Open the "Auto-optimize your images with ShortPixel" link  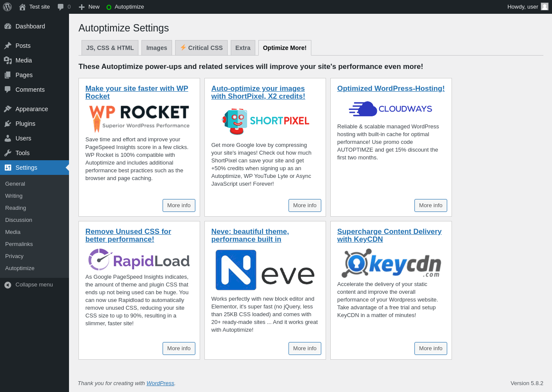click(258, 93)
